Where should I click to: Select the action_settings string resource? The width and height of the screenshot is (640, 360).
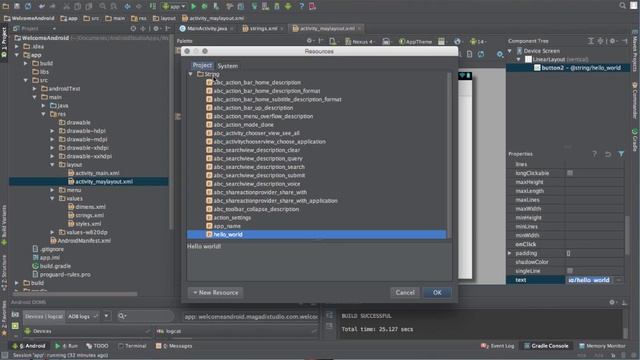pos(232,218)
